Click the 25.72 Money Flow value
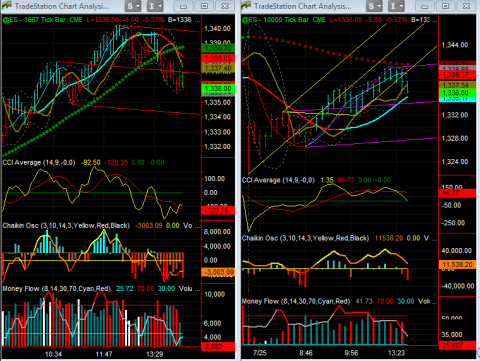This screenshot has width=480, height=361. 124,288
